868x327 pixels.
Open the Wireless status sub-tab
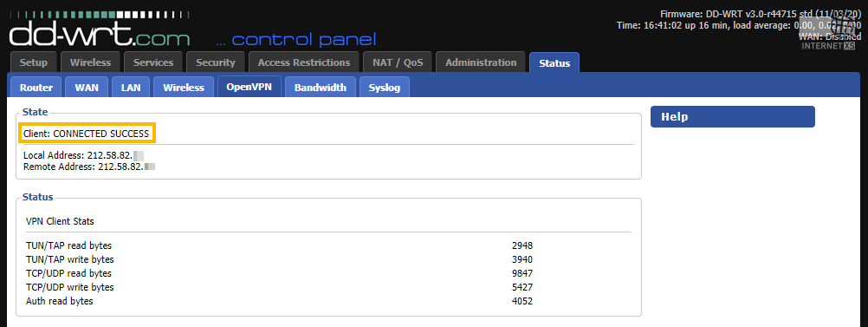184,87
